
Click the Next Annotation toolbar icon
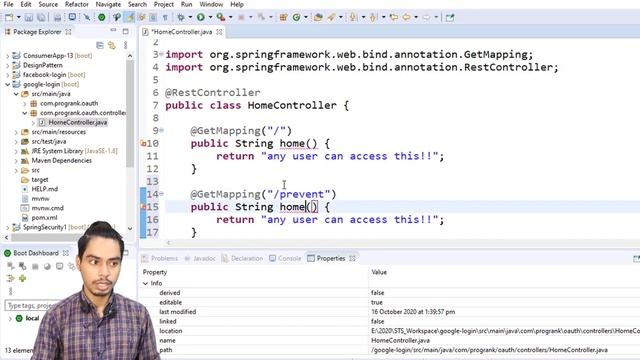coord(353,18)
